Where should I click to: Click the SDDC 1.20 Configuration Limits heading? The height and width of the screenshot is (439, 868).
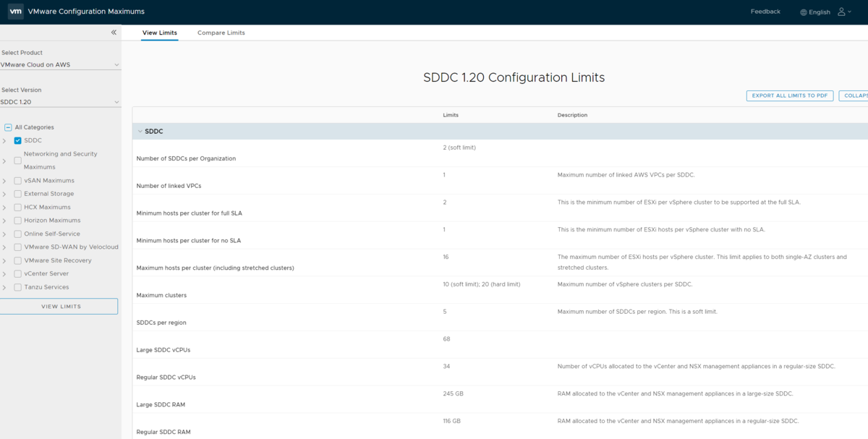514,77
